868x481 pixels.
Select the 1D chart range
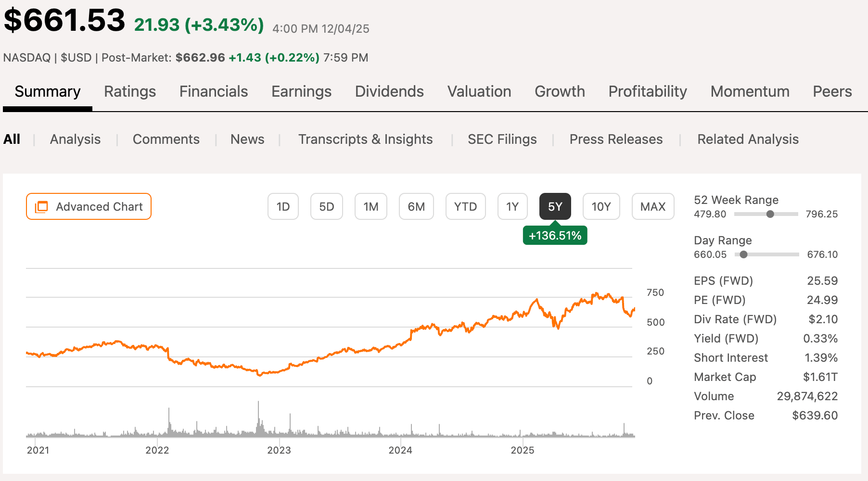pos(283,206)
